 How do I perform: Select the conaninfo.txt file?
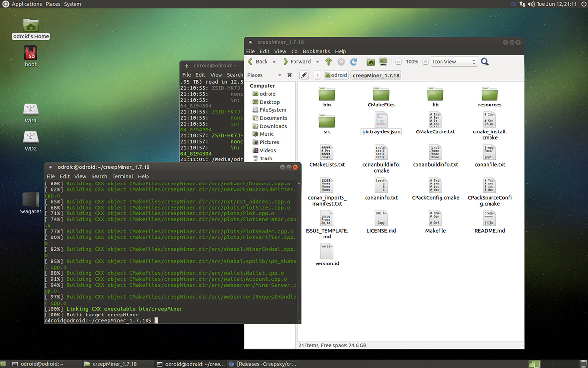tap(381, 189)
